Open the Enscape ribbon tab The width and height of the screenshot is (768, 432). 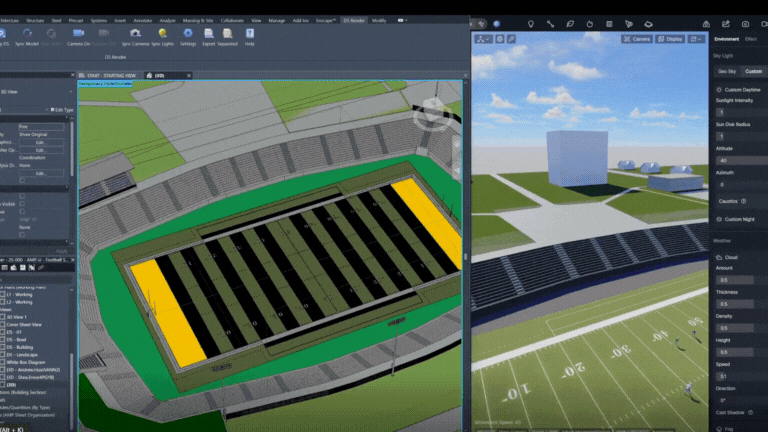(326, 21)
